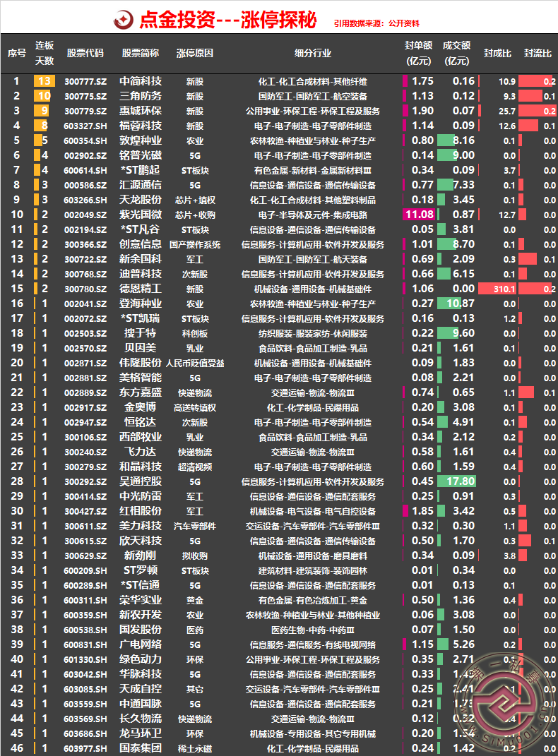Click the red 310.1 封成比 bar
This screenshot has width=558, height=756.
click(x=497, y=289)
